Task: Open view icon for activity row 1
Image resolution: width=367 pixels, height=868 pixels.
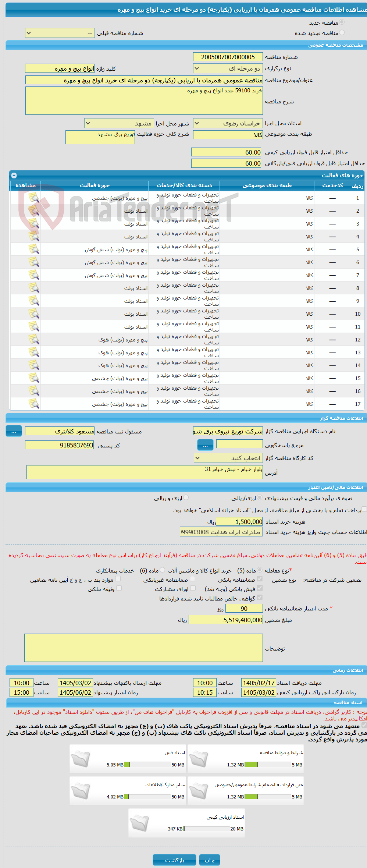Action: coord(34,198)
